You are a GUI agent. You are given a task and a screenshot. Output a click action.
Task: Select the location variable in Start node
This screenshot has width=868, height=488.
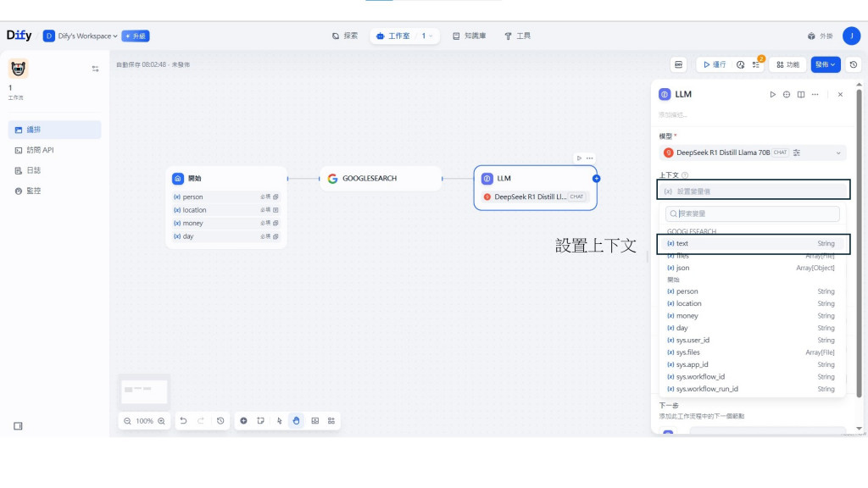point(225,210)
